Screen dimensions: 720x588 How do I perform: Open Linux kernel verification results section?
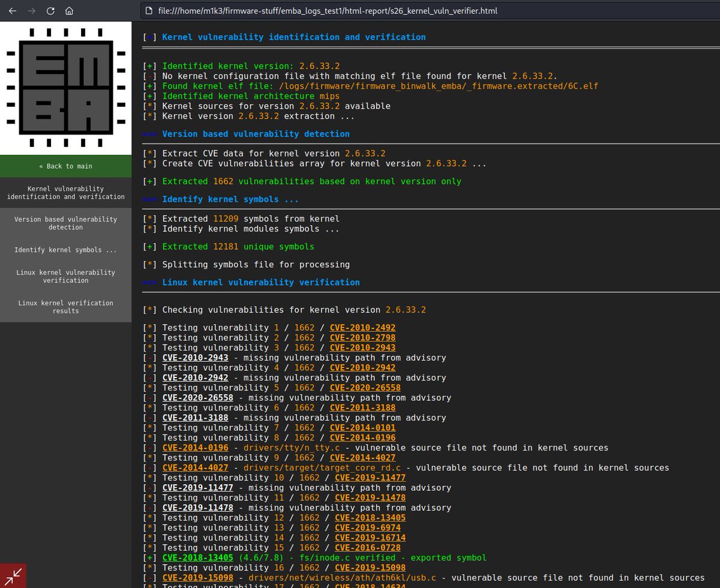click(x=66, y=307)
